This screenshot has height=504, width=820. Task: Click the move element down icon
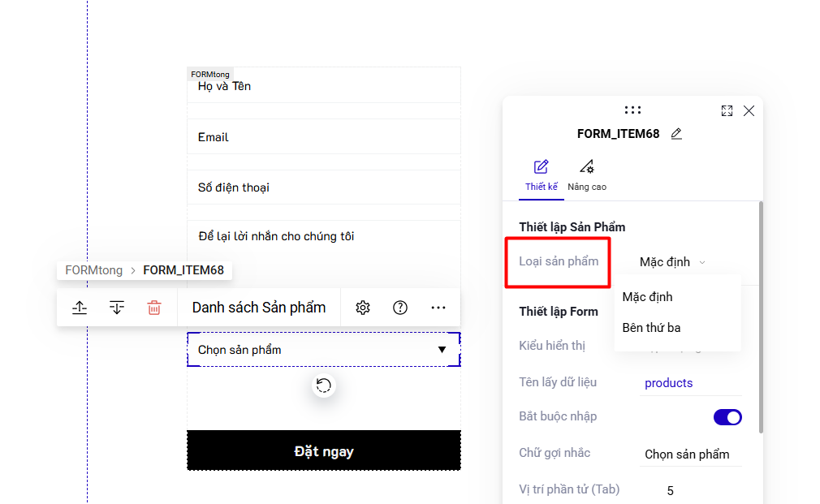pos(117,308)
